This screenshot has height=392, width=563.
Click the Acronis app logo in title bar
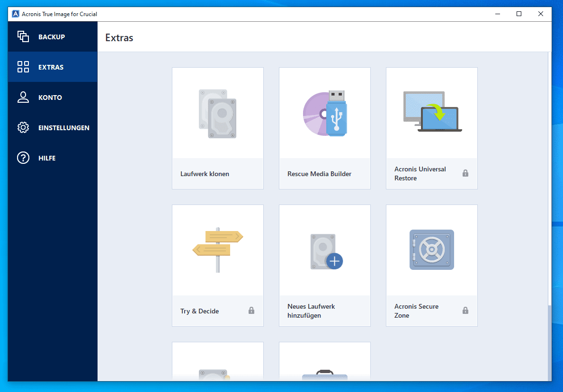tap(16, 14)
